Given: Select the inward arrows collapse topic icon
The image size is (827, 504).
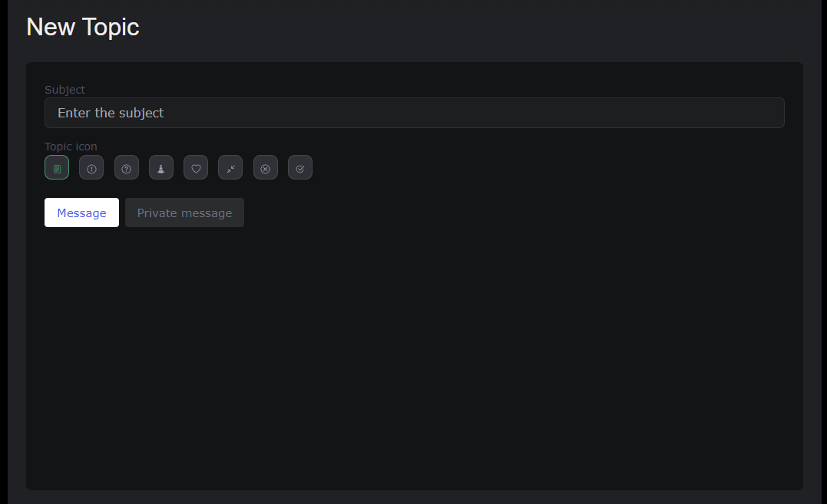Looking at the screenshot, I should (x=230, y=167).
